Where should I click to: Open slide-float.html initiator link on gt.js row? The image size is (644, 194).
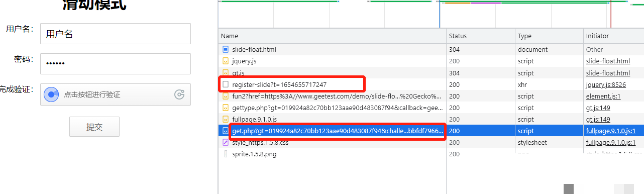coord(608,73)
